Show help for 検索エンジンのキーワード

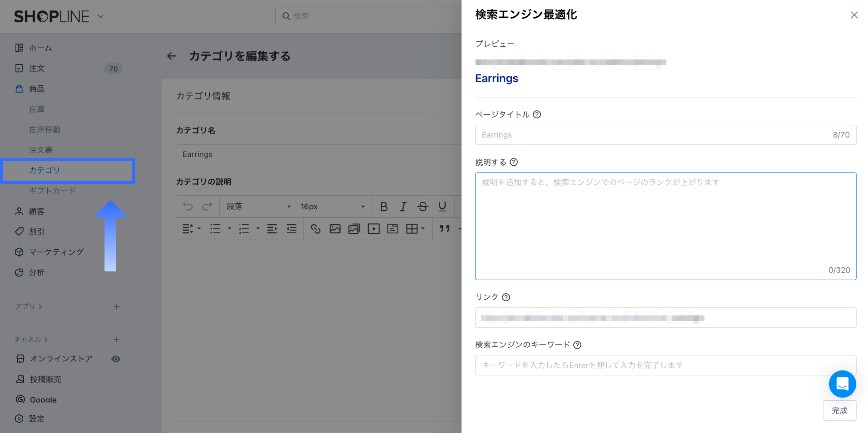tap(577, 345)
